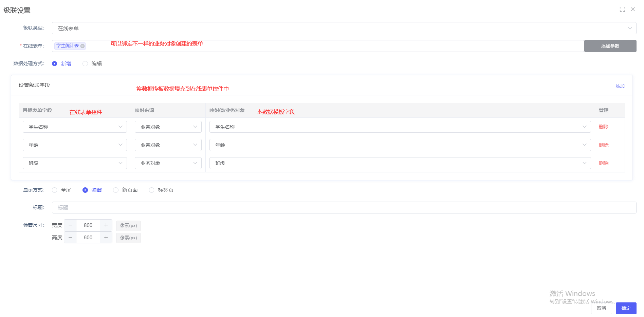The width and height of the screenshot is (644, 317).
Task: Close the 级联设置 dialog
Action: pyautogui.click(x=633, y=10)
